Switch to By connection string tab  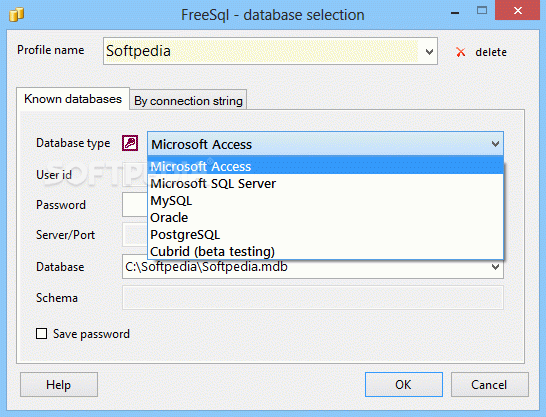[188, 101]
